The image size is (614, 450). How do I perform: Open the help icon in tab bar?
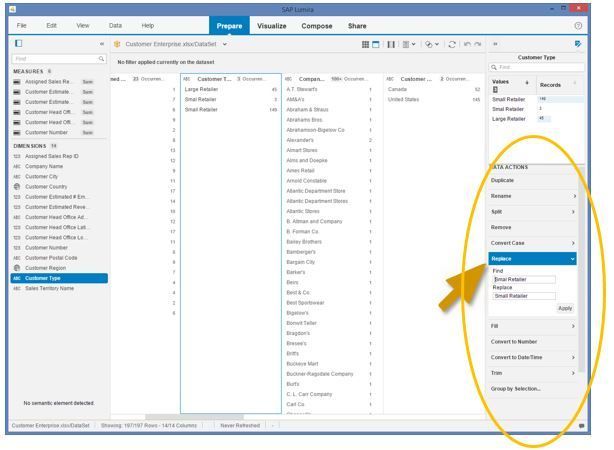pos(578,26)
